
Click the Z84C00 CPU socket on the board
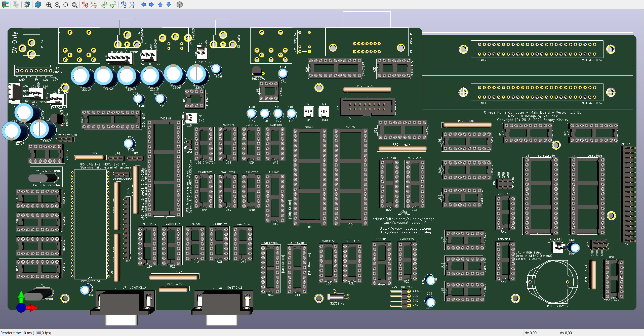click(x=310, y=177)
